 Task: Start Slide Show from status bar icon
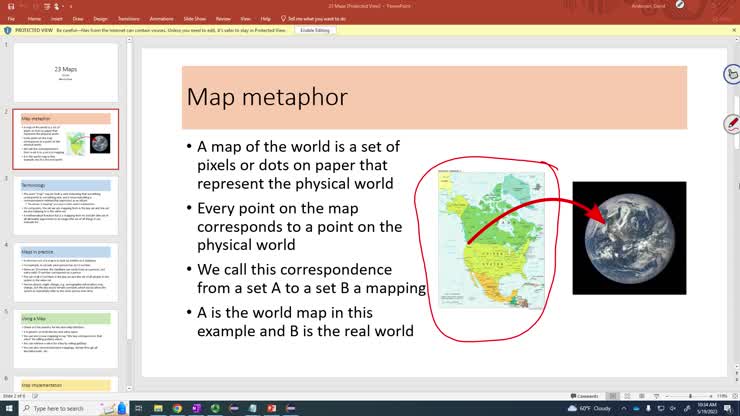click(x=656, y=396)
